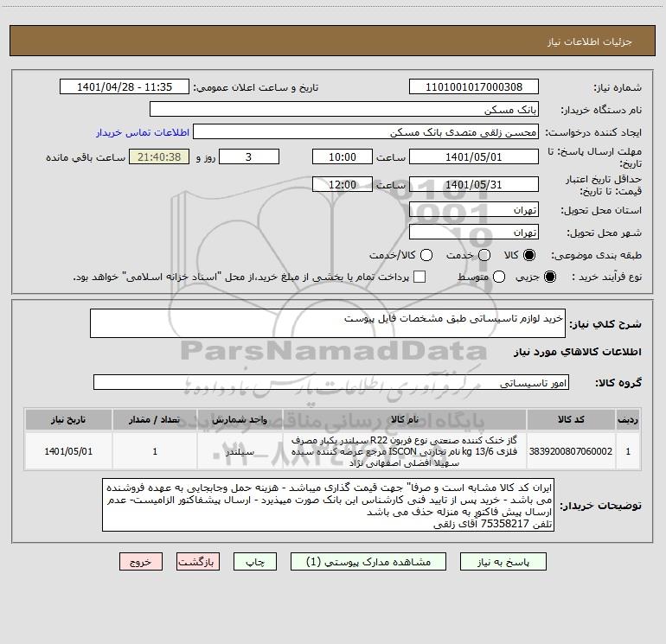Screen dimensions: 666x644
Task: Select the خدمت radio button
Action: pos(484,255)
